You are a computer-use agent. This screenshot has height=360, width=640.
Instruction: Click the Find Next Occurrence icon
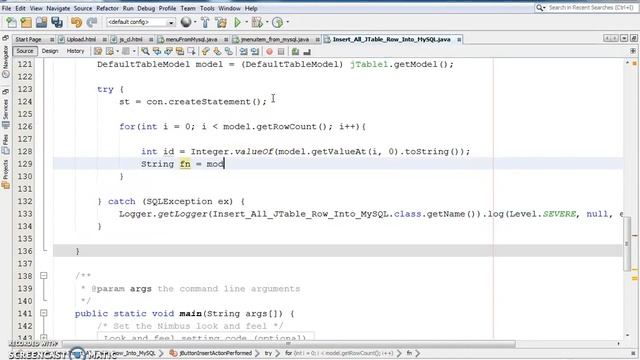(168, 51)
